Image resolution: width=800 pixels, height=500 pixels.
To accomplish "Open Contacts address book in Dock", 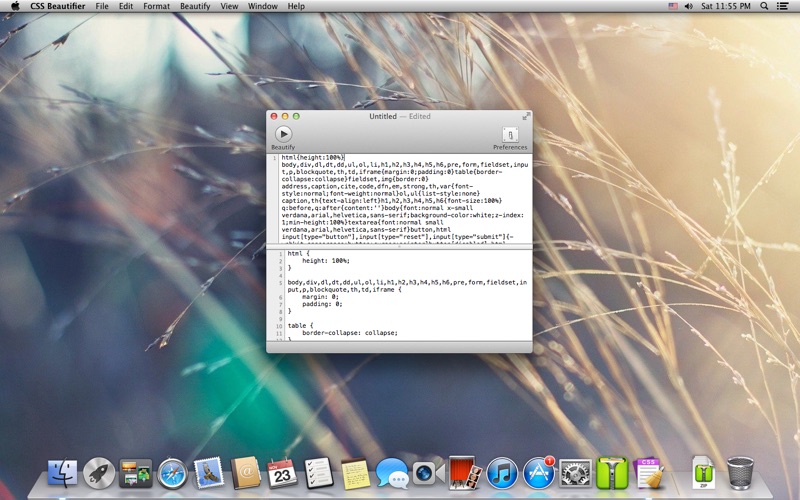I will coord(245,473).
